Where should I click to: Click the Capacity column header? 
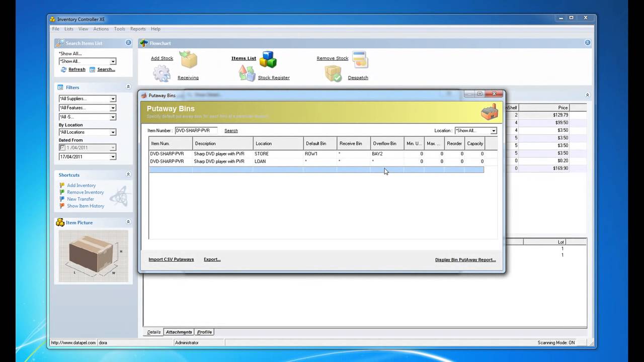tap(474, 143)
